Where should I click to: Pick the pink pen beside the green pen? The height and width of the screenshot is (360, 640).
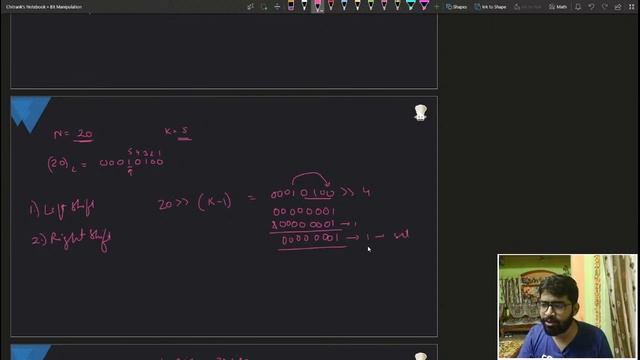384,6
